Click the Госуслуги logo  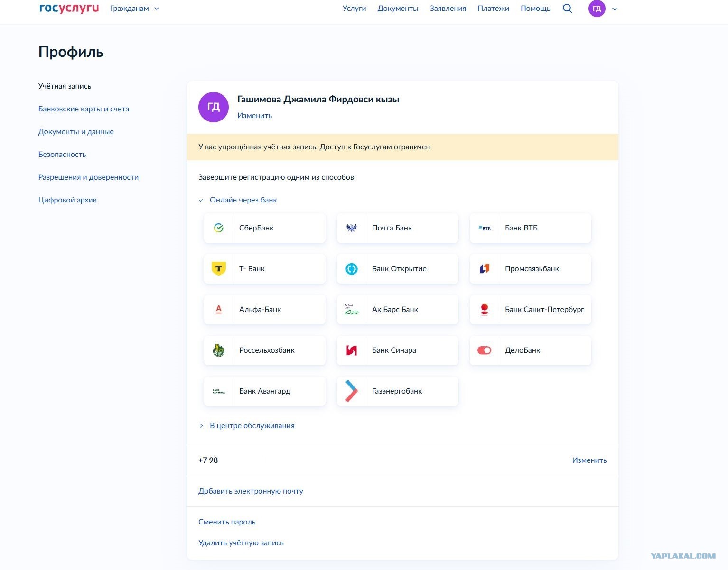pyautogui.click(x=69, y=9)
